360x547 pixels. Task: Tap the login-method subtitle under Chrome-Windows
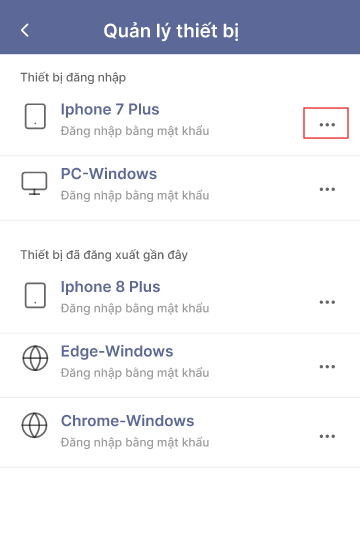(x=135, y=443)
